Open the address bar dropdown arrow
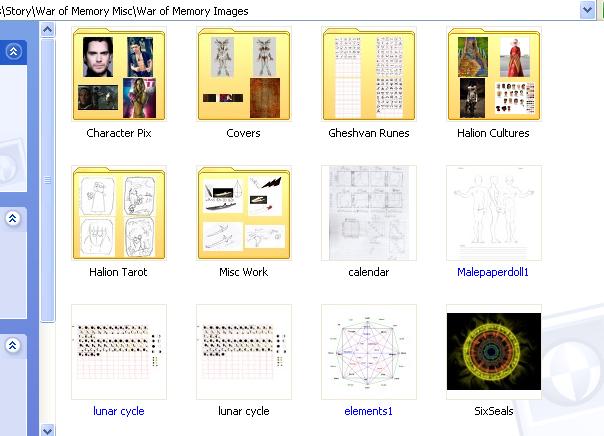The image size is (604, 436). pyautogui.click(x=587, y=9)
